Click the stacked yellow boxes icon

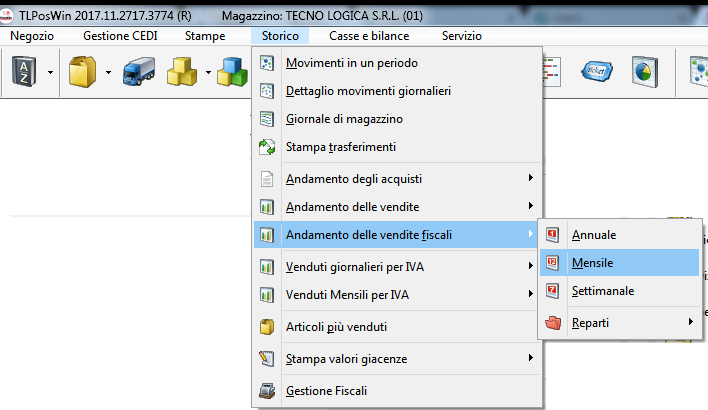click(183, 71)
